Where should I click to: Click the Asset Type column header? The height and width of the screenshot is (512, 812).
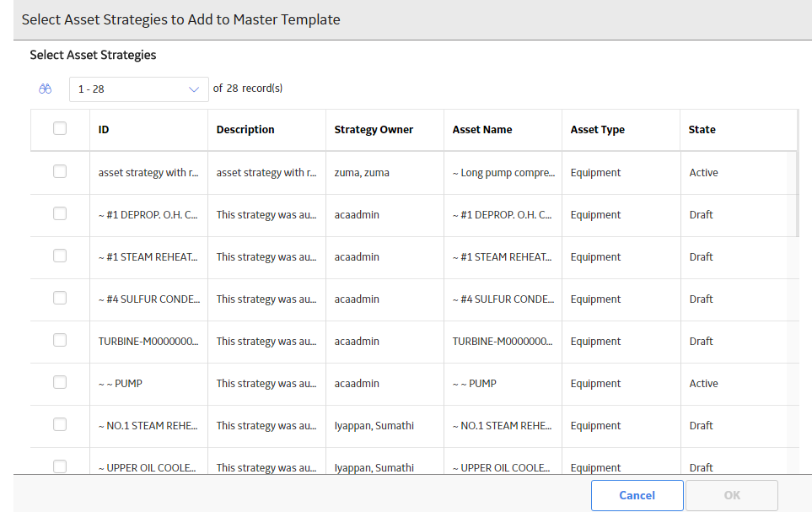[597, 130]
